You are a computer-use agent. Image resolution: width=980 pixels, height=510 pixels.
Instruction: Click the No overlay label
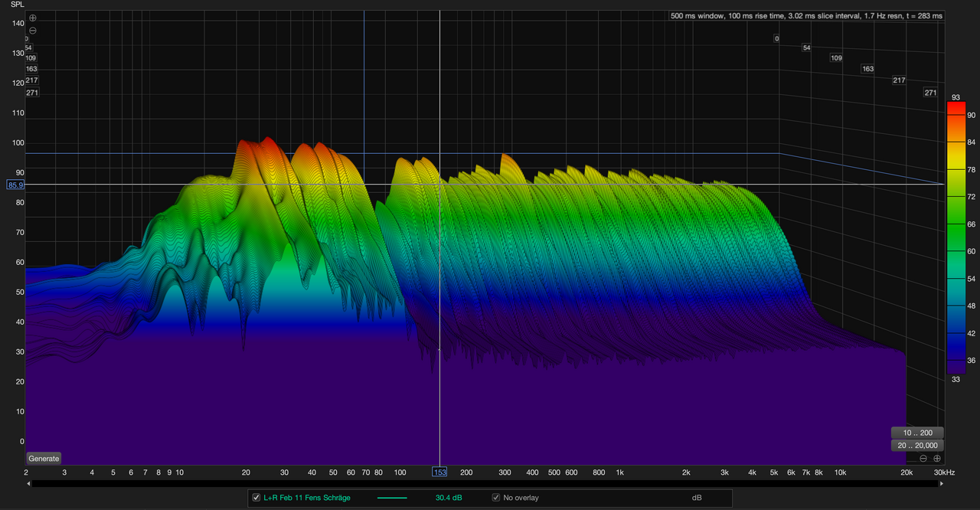tap(521, 498)
